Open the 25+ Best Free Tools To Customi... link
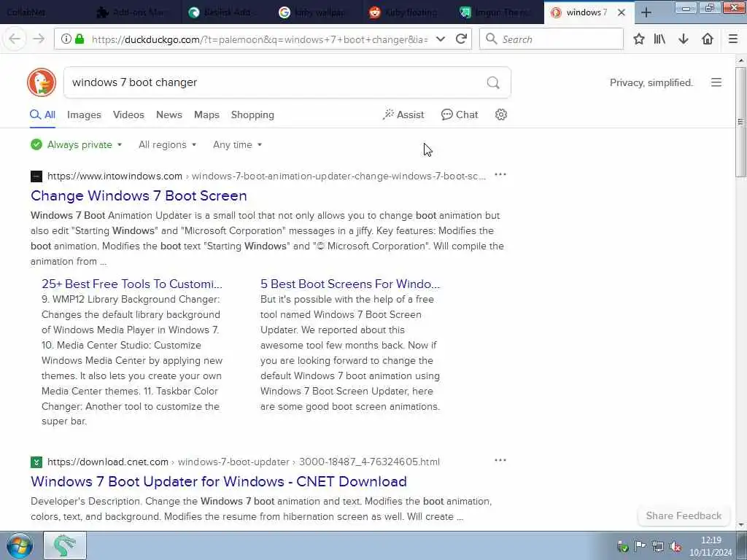This screenshot has width=747, height=560. [132, 284]
